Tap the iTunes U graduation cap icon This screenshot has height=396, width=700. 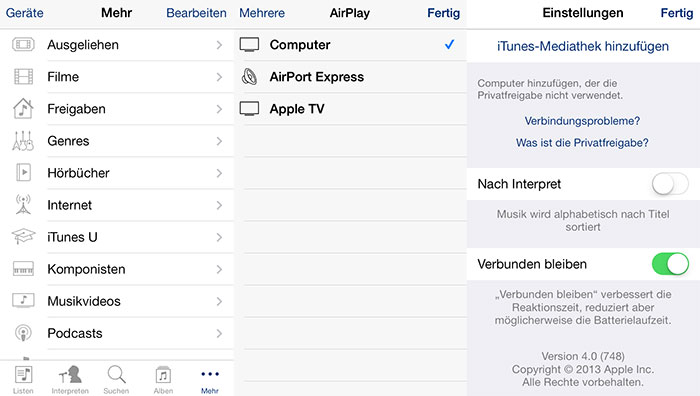[x=23, y=237]
